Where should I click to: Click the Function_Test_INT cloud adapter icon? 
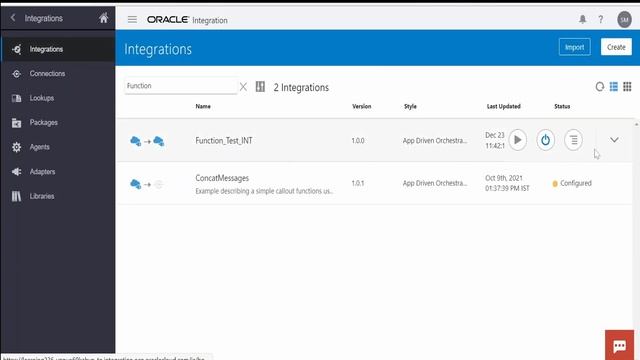coord(135,141)
